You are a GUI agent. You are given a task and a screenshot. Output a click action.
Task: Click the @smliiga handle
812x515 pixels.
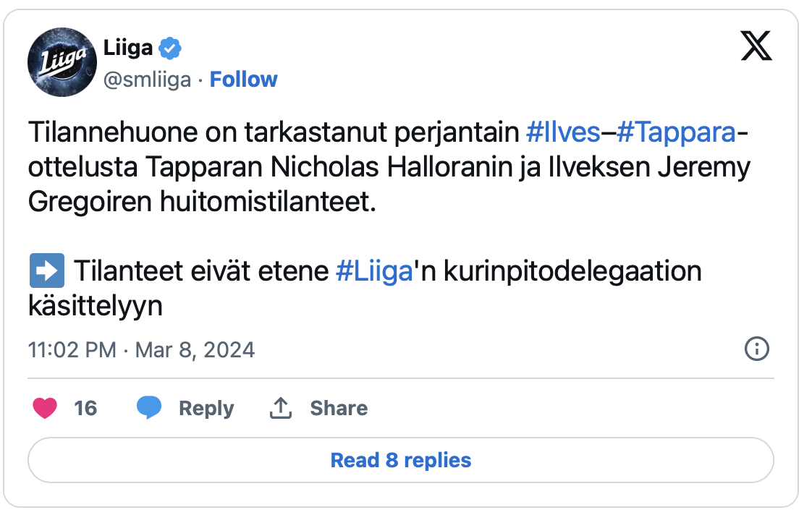pos(147,80)
